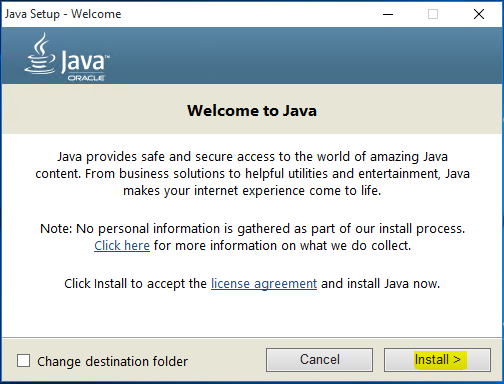Click 'and install Java now.' text
Image resolution: width=504 pixels, height=384 pixels.
[x=380, y=284]
